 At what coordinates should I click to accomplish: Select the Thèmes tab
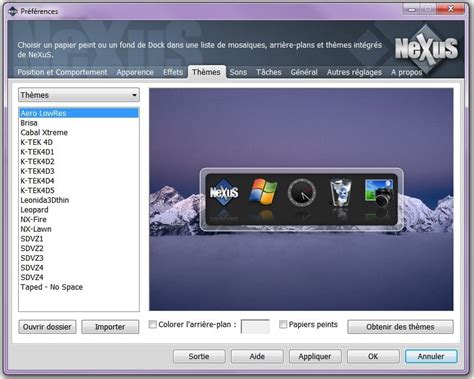[x=206, y=72]
